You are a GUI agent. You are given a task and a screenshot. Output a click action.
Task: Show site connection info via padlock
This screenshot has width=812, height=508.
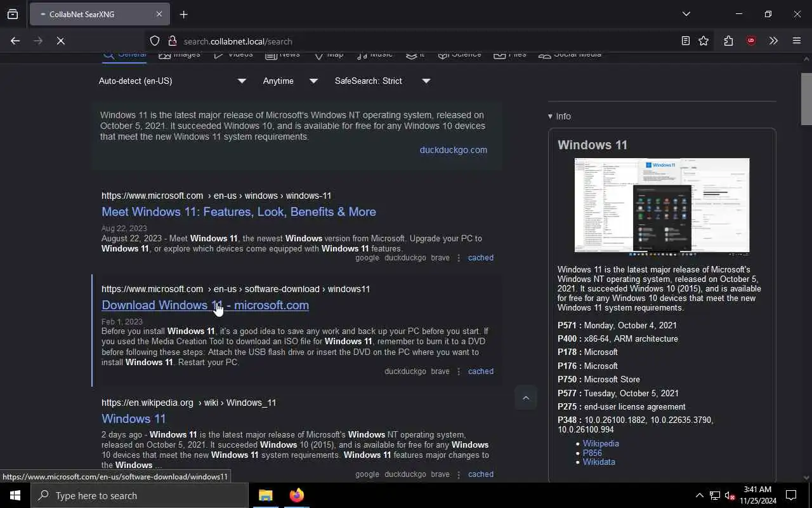point(172,41)
